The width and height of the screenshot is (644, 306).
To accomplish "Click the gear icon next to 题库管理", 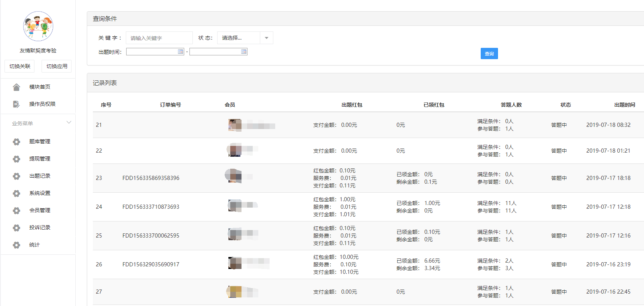I will [16, 142].
